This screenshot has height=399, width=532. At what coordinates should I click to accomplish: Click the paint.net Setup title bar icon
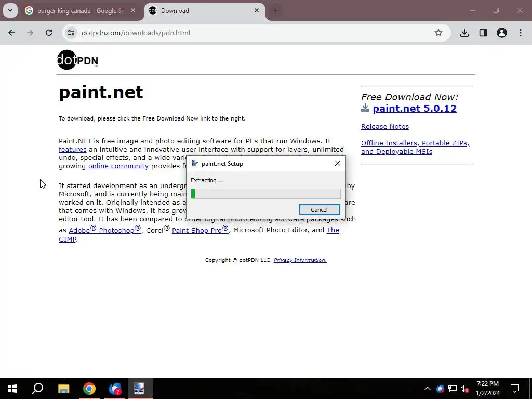coord(194,163)
